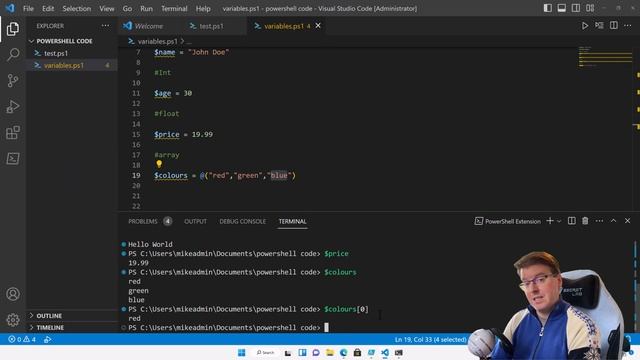Viewport: 640px width, 360px height.
Task: Switch to the Welcome tab
Action: coord(149,26)
